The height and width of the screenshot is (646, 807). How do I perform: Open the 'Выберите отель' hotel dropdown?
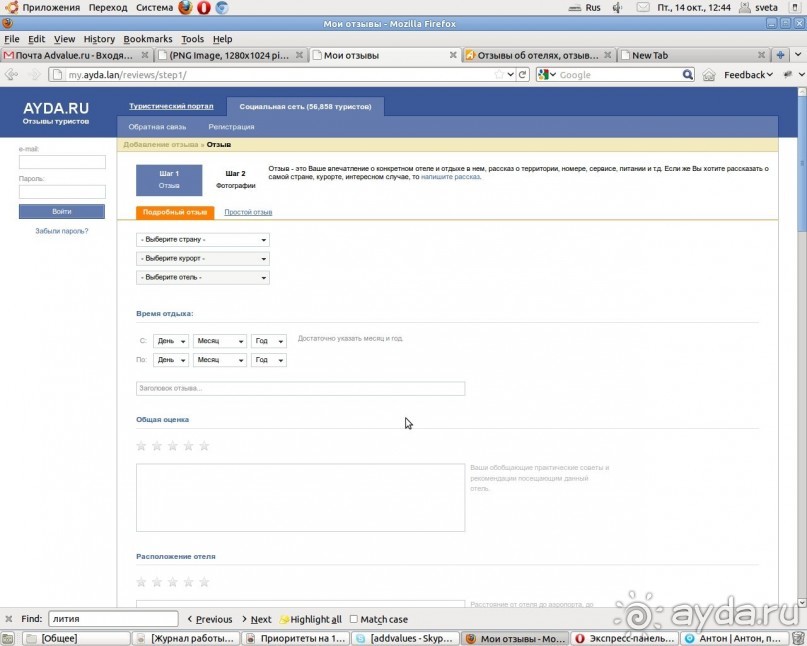203,277
